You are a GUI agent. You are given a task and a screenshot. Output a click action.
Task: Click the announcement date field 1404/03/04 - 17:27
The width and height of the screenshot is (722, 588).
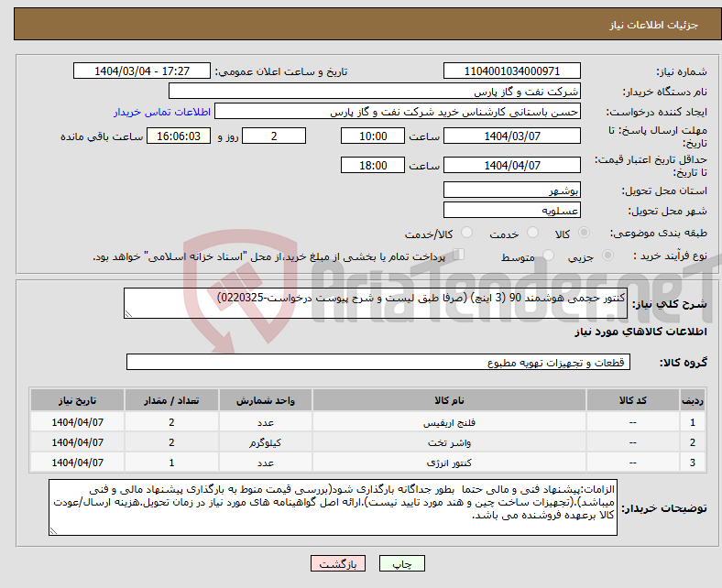(142, 71)
